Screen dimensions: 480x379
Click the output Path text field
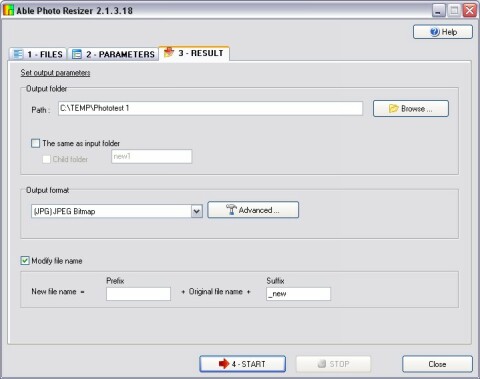tap(210, 108)
